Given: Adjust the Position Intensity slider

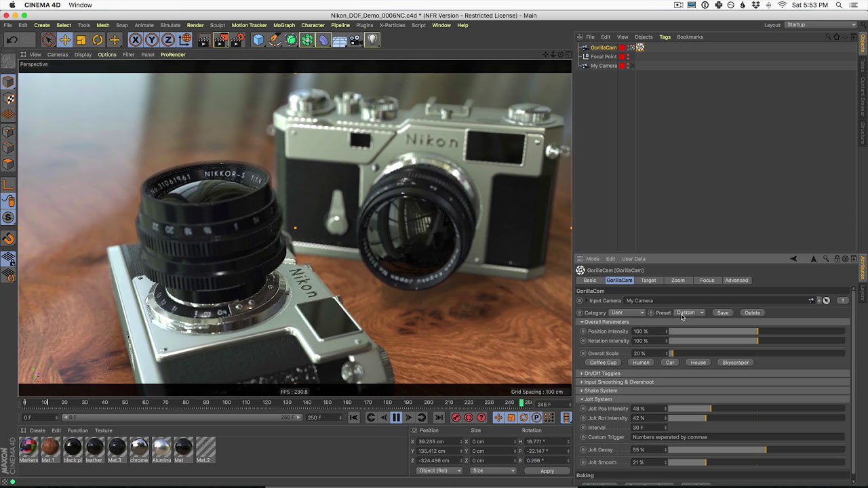Looking at the screenshot, I should click(x=757, y=331).
